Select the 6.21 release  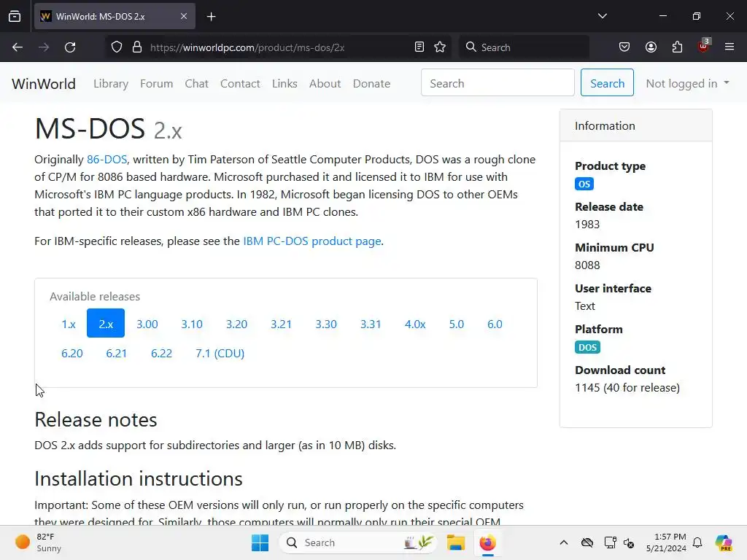tap(117, 354)
